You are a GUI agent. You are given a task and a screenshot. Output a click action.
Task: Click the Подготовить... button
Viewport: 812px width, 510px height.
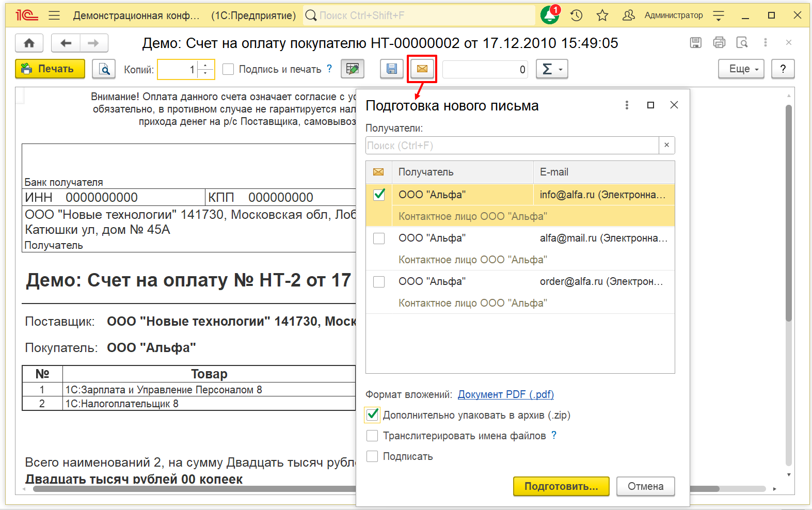point(561,486)
